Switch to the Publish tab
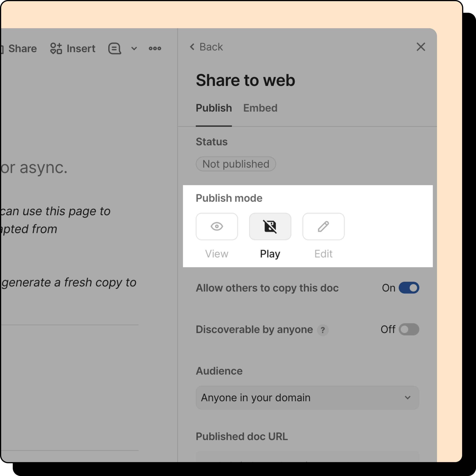Image resolution: width=476 pixels, height=476 pixels. tap(214, 108)
